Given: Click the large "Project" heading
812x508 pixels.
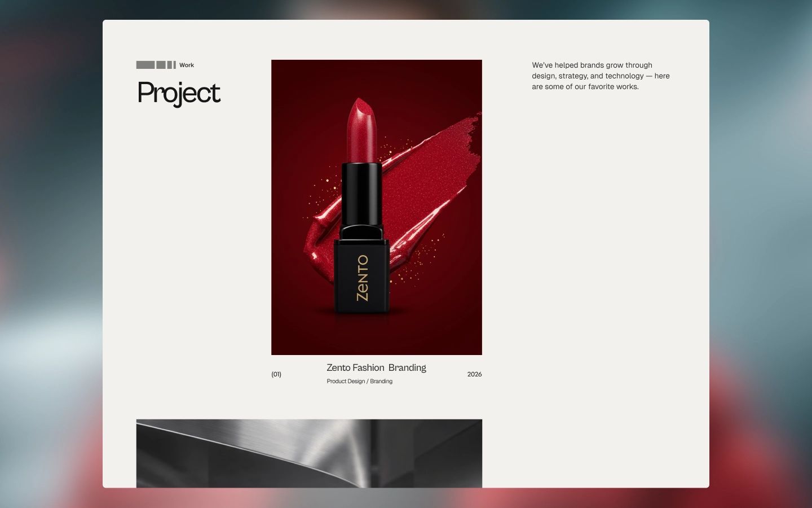Looking at the screenshot, I should coord(179,93).
